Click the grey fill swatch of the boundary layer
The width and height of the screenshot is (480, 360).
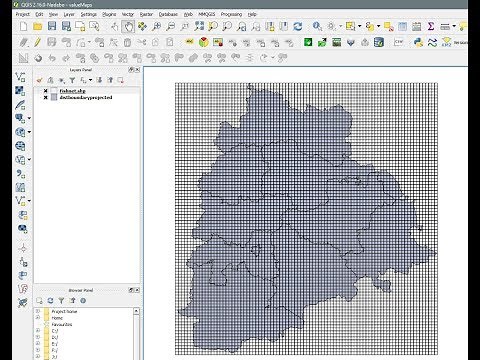point(54,98)
